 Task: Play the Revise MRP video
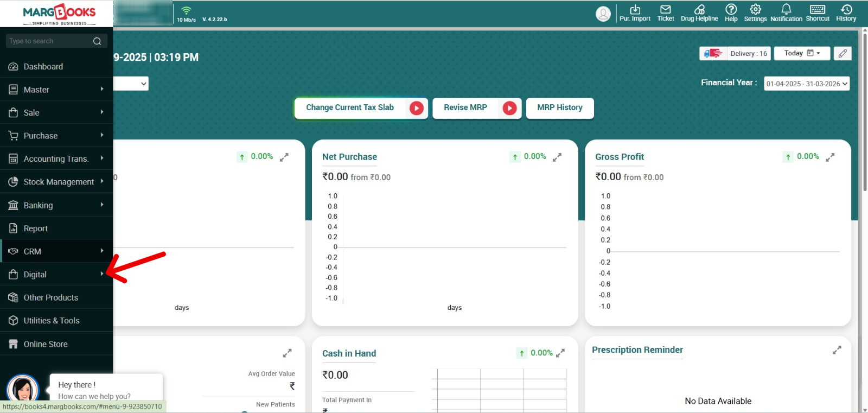(509, 108)
